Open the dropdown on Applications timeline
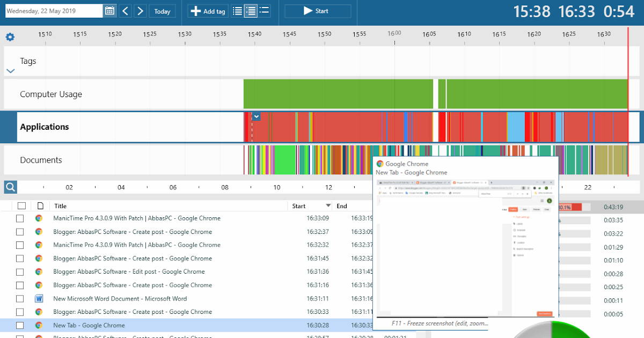Viewport: 644px width, 338px height. 257,116
